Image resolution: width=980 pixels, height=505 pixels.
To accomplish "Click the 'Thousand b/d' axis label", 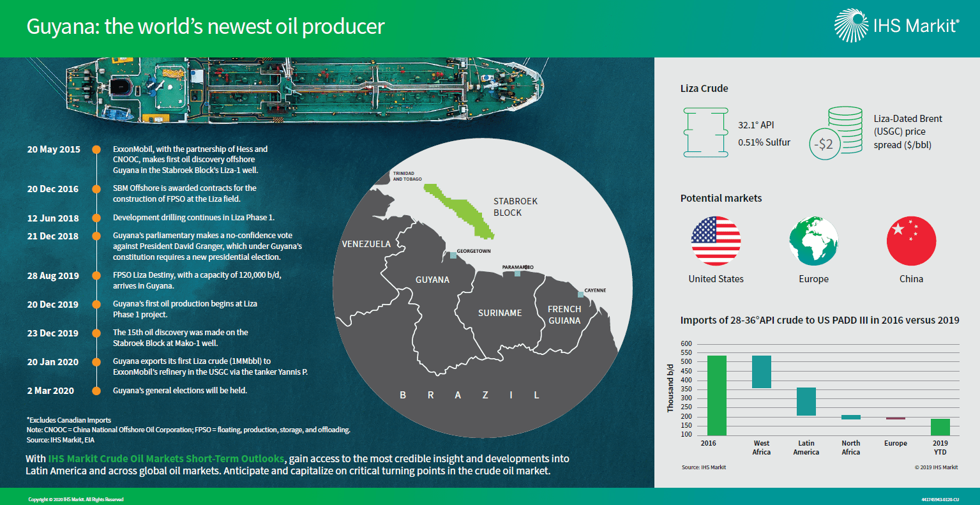I will (670, 389).
